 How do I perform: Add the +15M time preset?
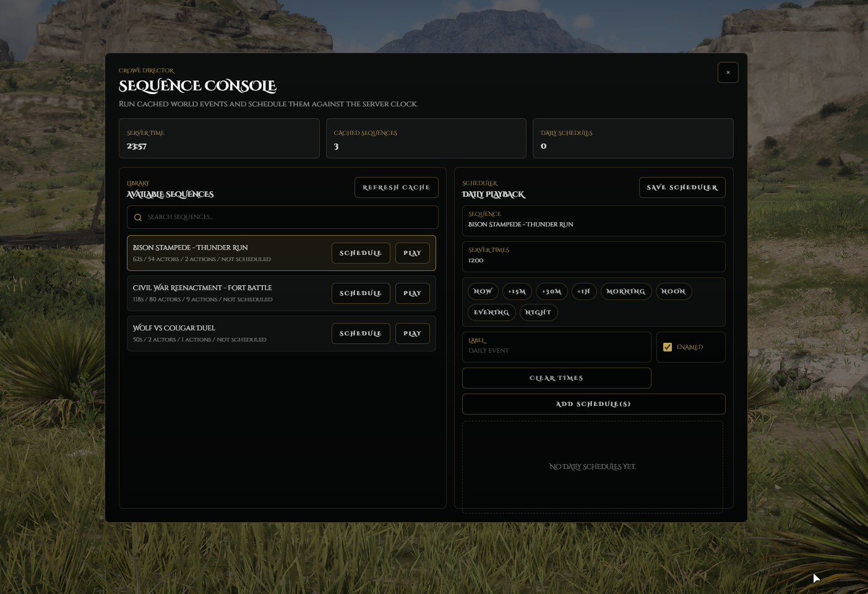[x=517, y=291]
